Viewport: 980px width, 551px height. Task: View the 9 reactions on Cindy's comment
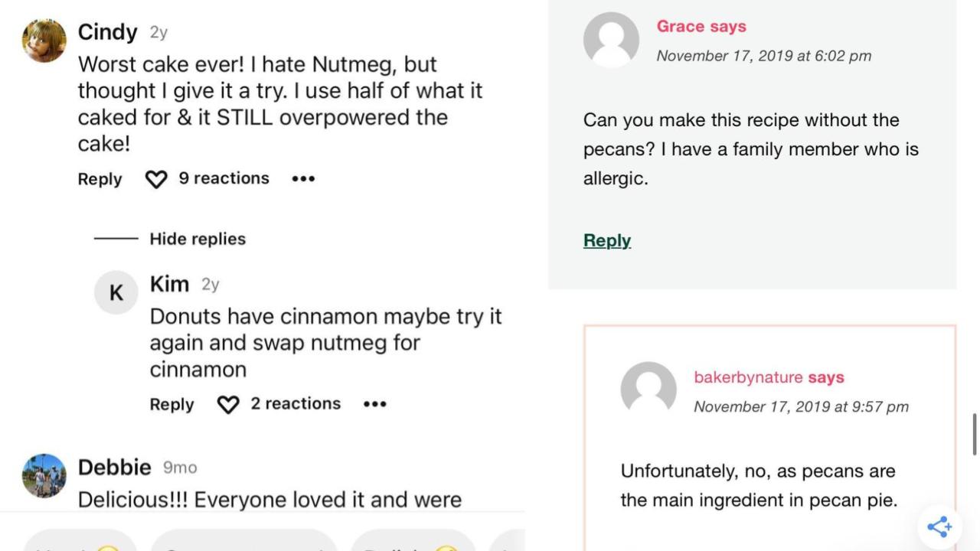click(x=224, y=178)
